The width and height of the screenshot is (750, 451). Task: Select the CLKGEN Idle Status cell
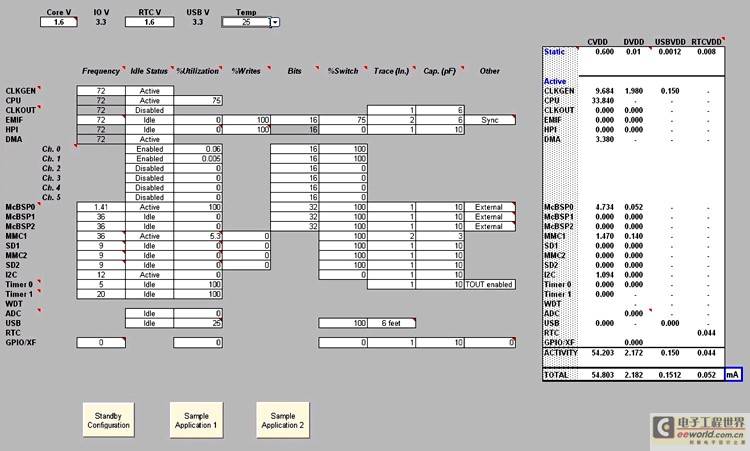(149, 91)
